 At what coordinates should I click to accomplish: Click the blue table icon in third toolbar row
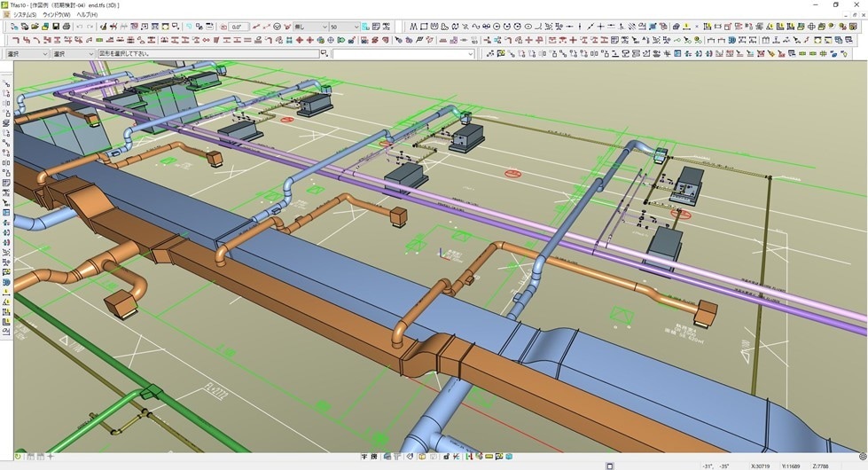click(x=677, y=54)
